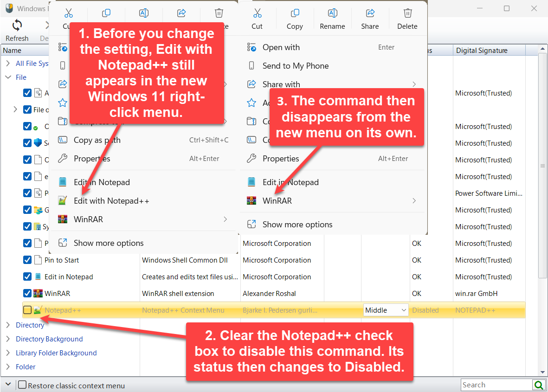548x392 pixels.
Task: Click the 'WinRAR shell extension' description
Action: (178, 294)
